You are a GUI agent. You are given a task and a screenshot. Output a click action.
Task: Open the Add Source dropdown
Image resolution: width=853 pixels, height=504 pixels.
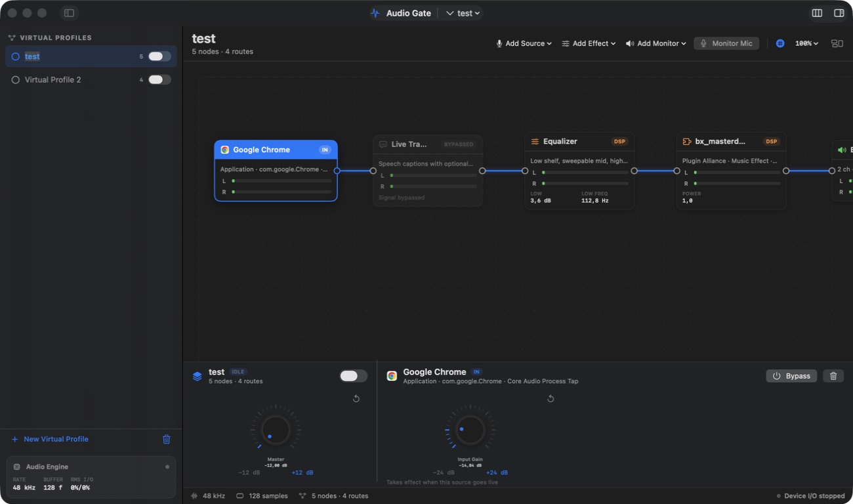[524, 43]
